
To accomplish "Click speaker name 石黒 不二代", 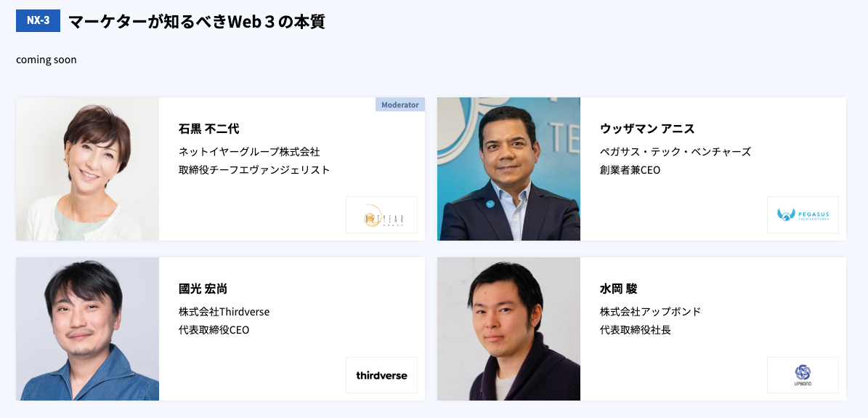I will pos(208,129).
